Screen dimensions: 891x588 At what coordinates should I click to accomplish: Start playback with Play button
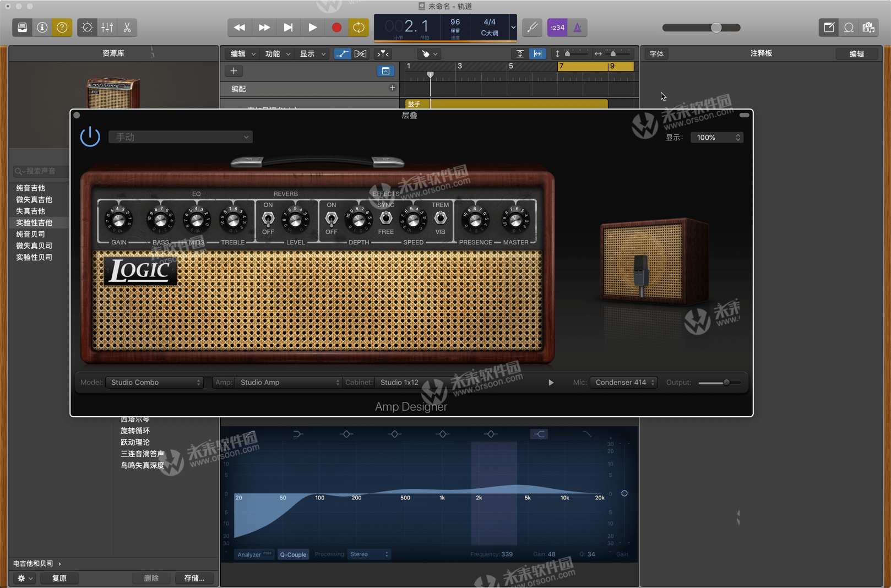(x=312, y=28)
